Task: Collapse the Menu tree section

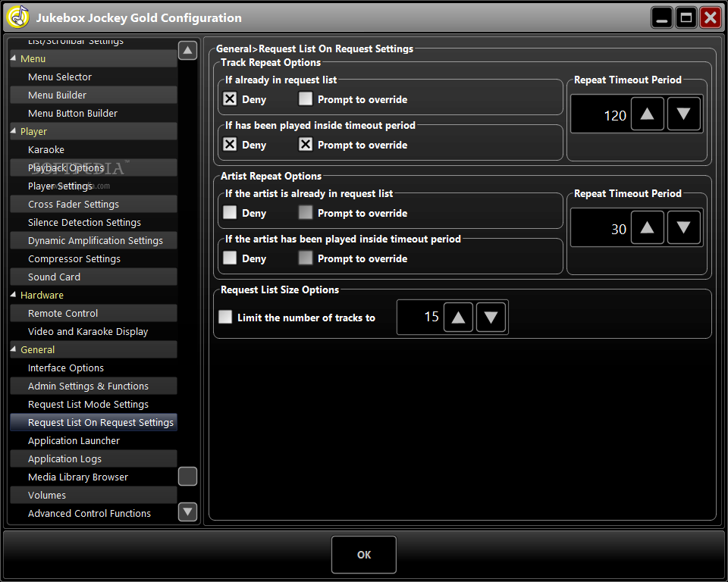Action: [x=14, y=58]
